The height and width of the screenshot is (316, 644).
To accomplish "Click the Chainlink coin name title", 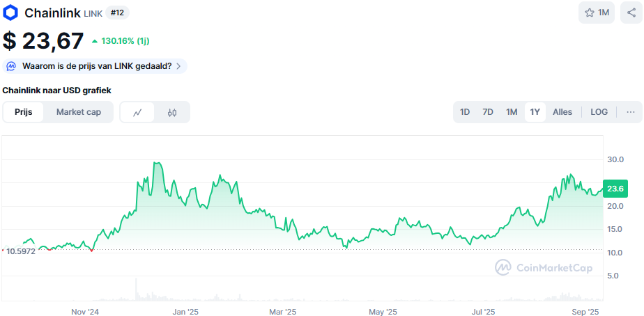I will click(52, 13).
